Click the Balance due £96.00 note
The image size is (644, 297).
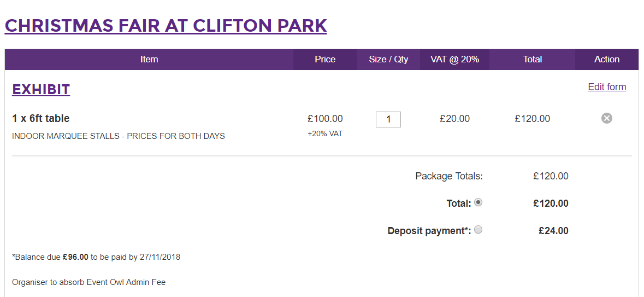tap(96, 257)
